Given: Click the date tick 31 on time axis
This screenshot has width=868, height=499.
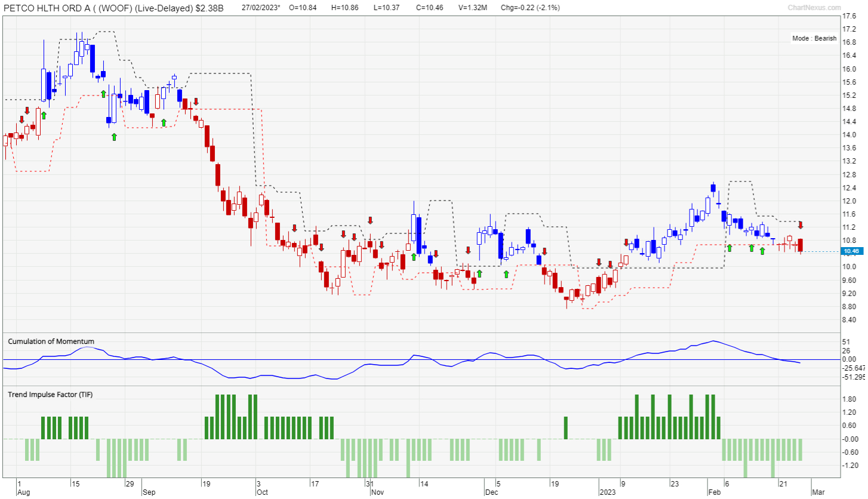Looking at the screenshot, I should 370,484.
